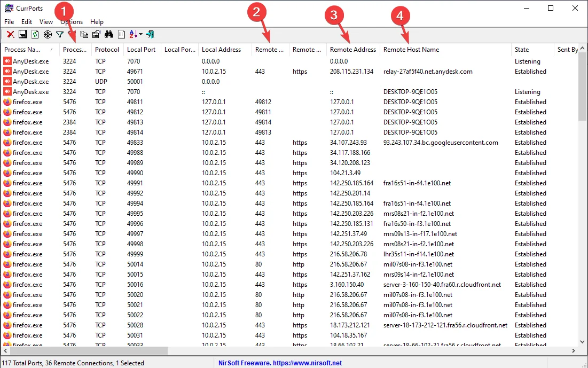Click the floppy disk save icon
The height and width of the screenshot is (368, 588).
point(23,35)
